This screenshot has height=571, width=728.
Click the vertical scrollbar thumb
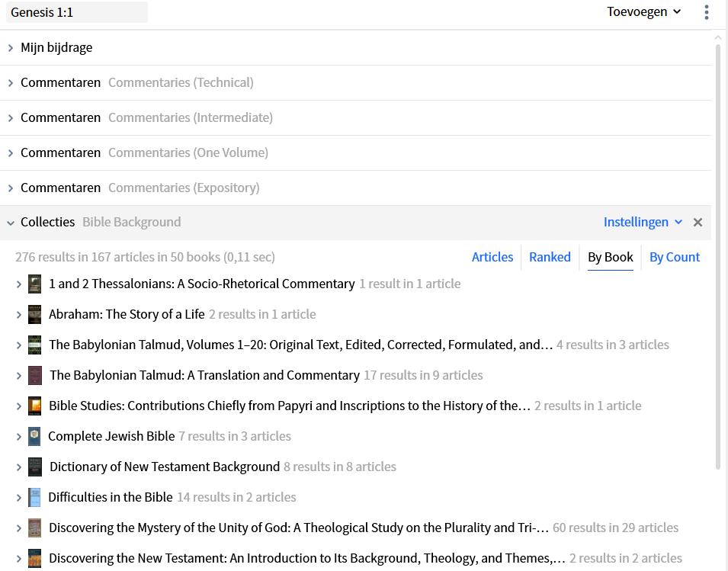coord(718,255)
